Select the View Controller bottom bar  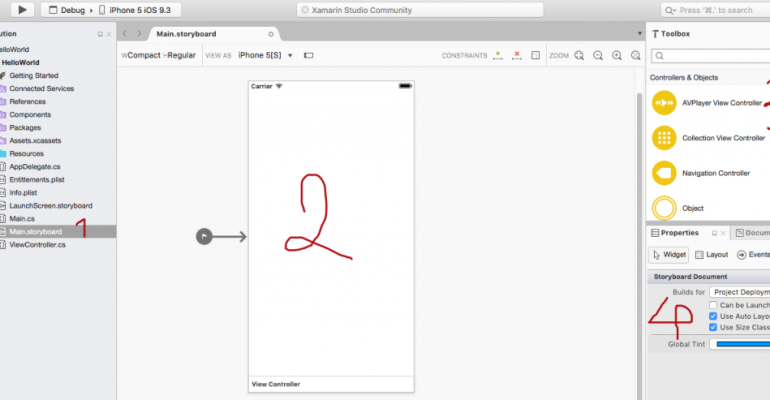[331, 384]
